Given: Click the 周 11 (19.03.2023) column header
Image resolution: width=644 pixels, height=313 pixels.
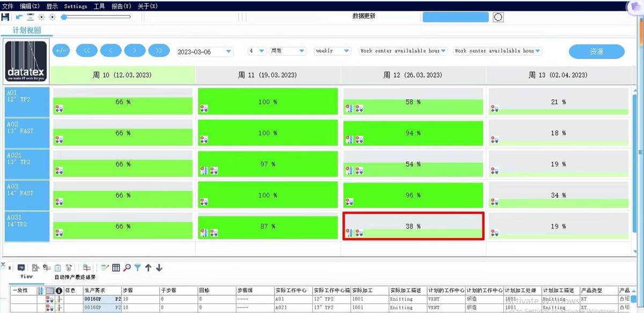Looking at the screenshot, I should [268, 75].
